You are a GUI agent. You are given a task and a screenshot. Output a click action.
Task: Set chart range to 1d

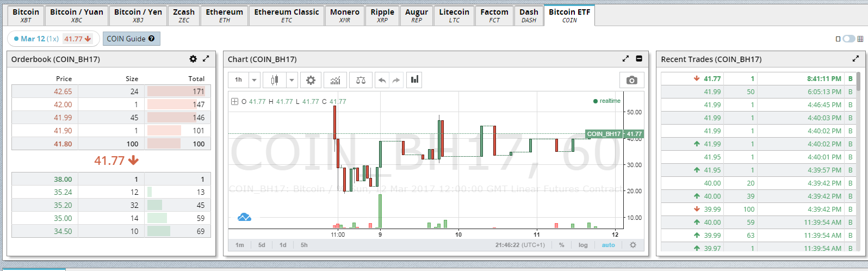(x=283, y=245)
